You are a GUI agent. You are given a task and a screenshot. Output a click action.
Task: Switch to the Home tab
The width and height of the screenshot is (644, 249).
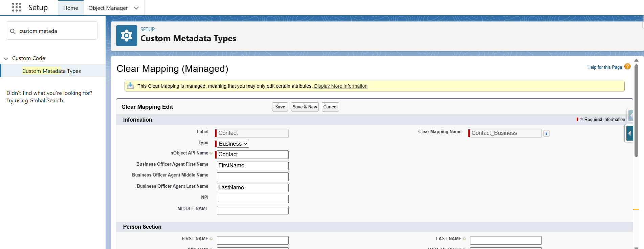pyautogui.click(x=71, y=8)
